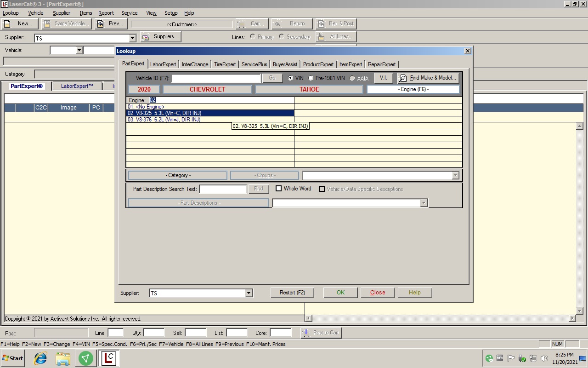Click the VM tray icon

click(x=500, y=358)
